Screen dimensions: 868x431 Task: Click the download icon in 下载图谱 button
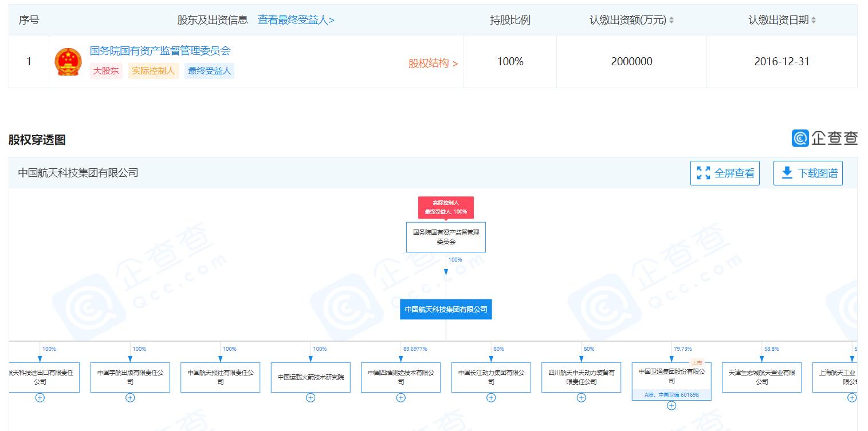[787, 173]
